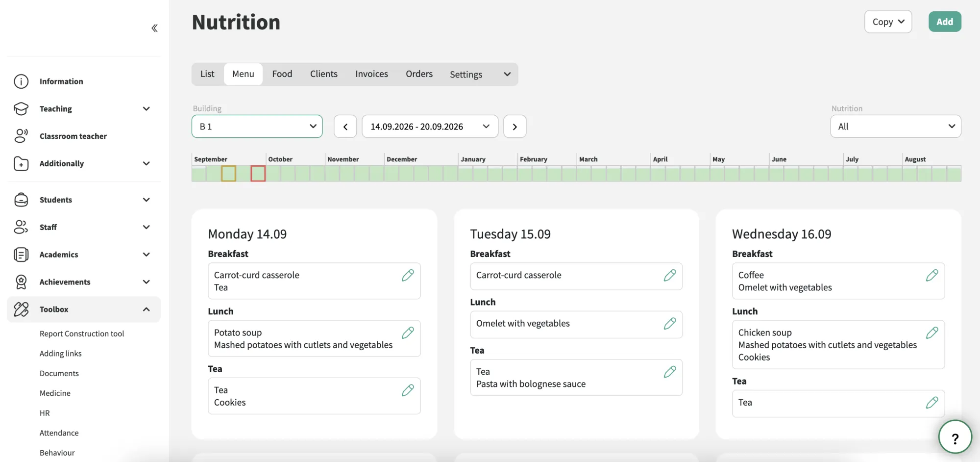Screen dimensions: 980x462
Task: Click the Toolbox pencil-ruler icon
Action: coord(21,309)
